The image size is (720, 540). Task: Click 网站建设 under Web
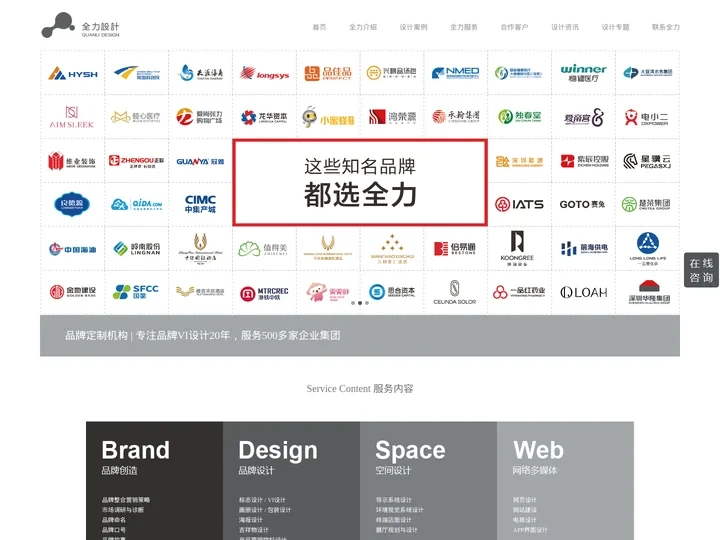[524, 510]
